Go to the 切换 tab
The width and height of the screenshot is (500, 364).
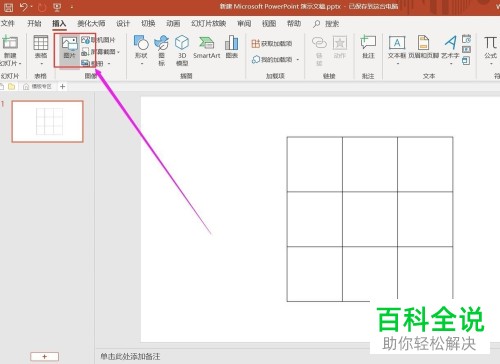148,23
